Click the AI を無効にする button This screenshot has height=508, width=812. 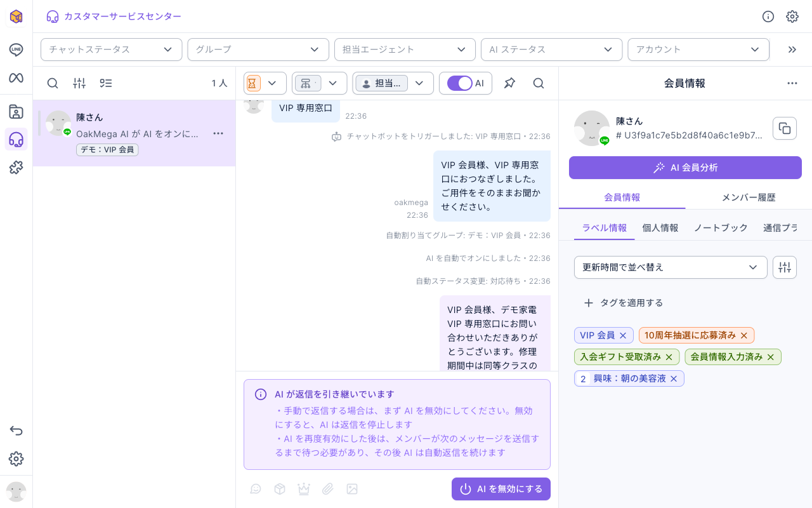pos(501,489)
